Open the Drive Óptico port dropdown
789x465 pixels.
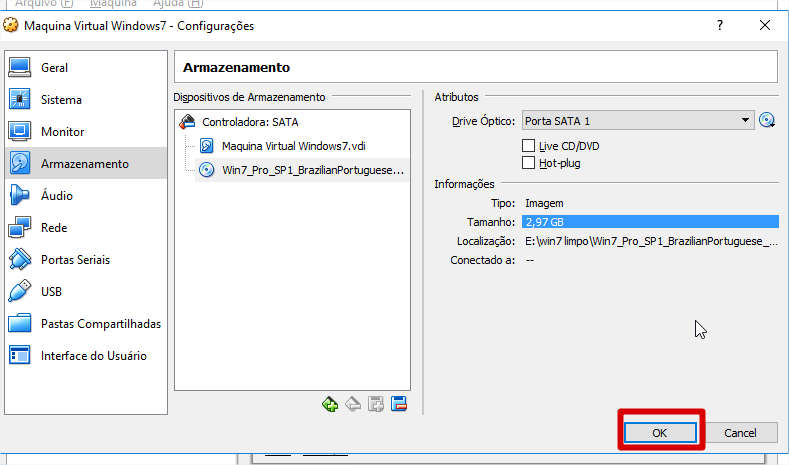(638, 121)
